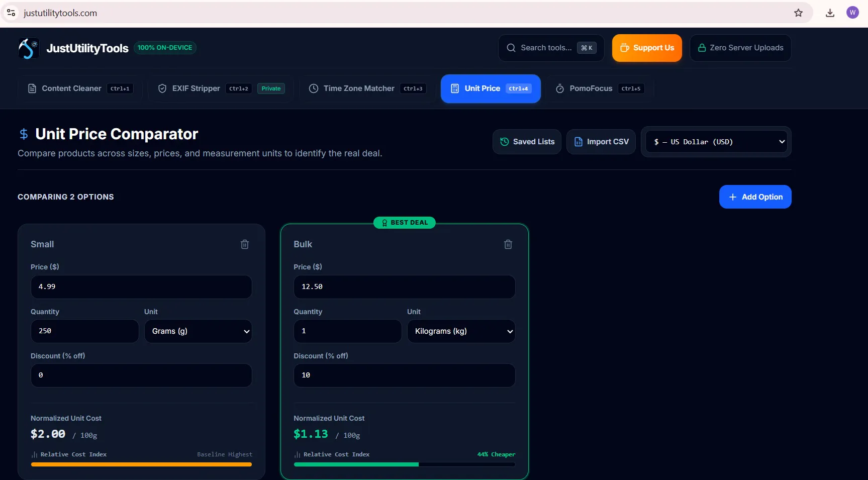Open the currency selector US Dollar (USD)
Viewport: 868px width, 480px height.
coord(716,142)
